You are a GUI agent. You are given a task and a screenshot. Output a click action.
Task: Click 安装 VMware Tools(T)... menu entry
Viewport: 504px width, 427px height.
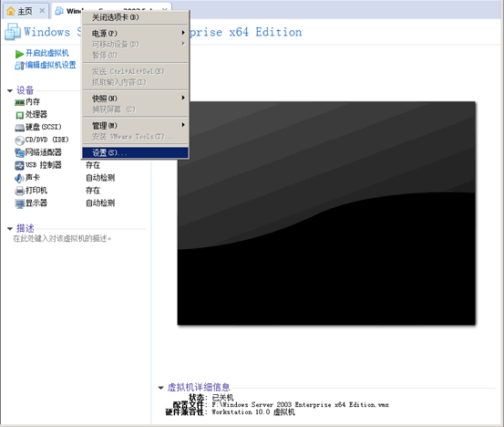click(x=135, y=137)
